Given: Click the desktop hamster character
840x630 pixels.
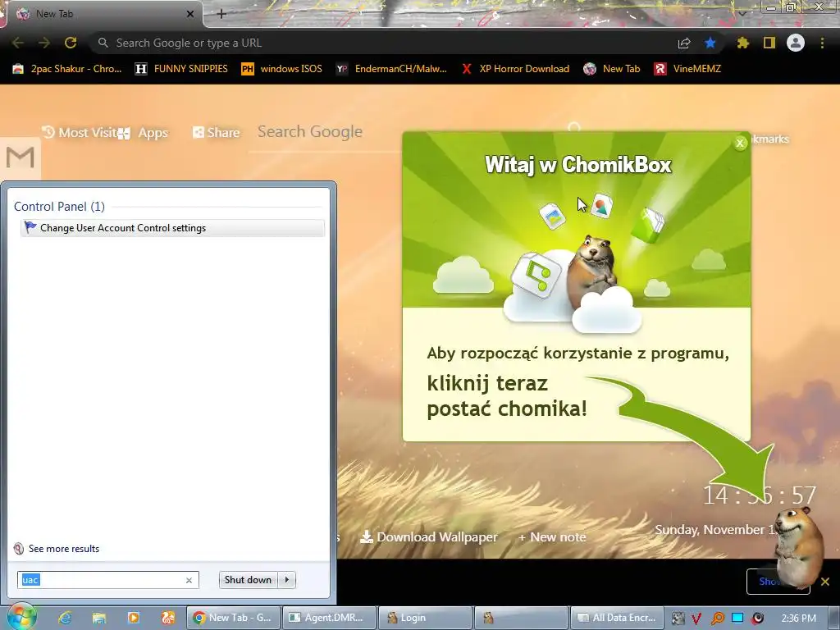Looking at the screenshot, I should 799,546.
